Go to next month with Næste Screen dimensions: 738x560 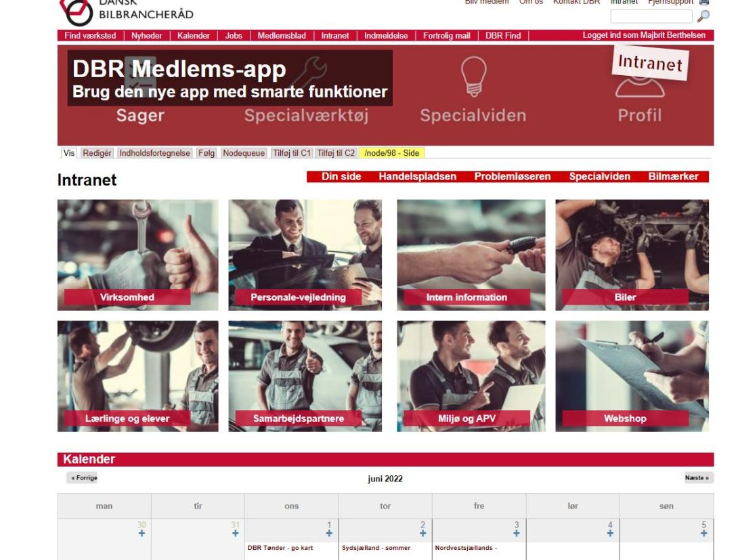tap(697, 477)
